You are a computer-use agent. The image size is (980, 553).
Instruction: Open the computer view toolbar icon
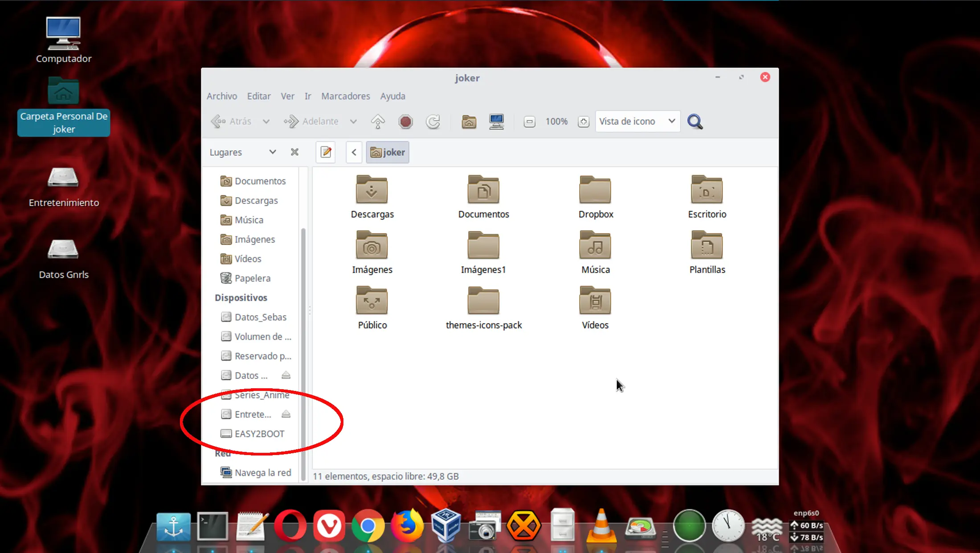click(496, 121)
